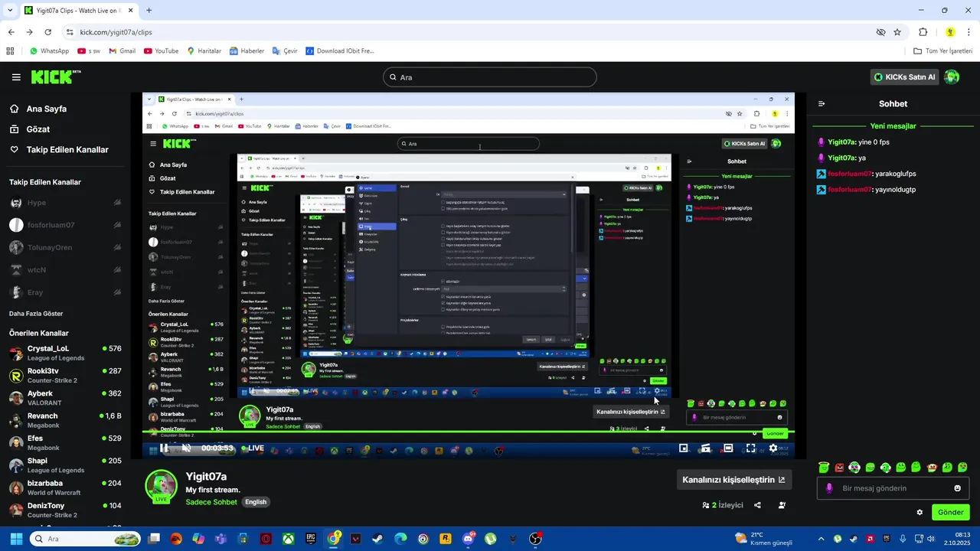Open Epic Games Launcher from taskbar
980x551 pixels.
(311, 539)
